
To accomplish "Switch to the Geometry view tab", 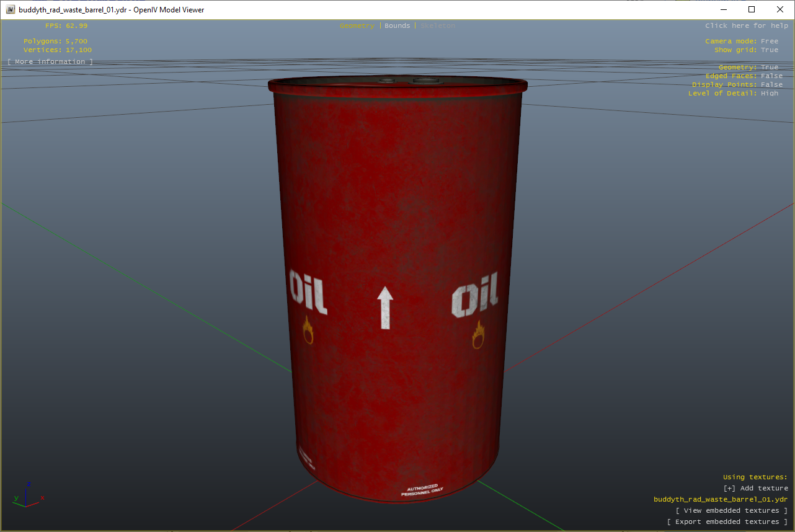I will coord(357,26).
